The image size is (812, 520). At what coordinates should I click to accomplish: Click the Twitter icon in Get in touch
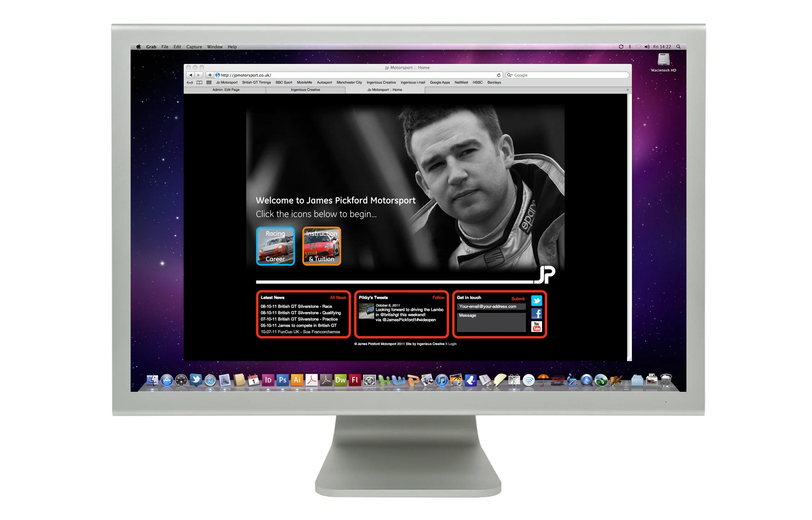537,300
